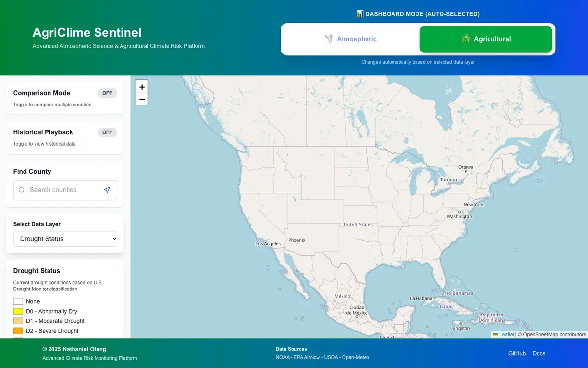Open the GitHub link in footer
588x368 pixels.
click(x=517, y=353)
